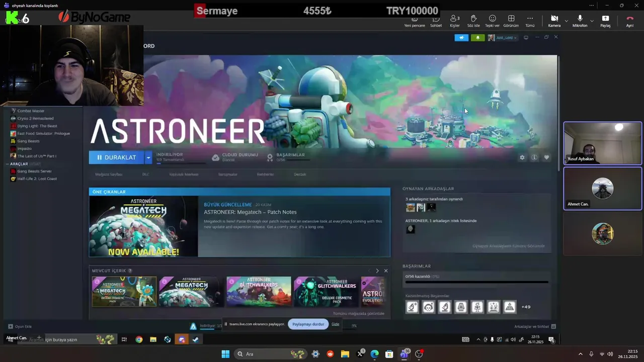
Task: Open Tümü more options in Teams
Action: [530, 22]
